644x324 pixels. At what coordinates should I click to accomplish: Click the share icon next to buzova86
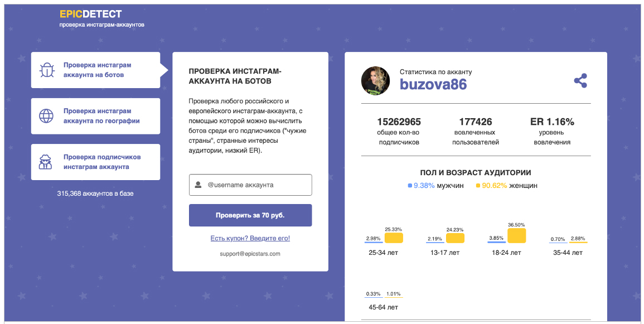click(580, 80)
